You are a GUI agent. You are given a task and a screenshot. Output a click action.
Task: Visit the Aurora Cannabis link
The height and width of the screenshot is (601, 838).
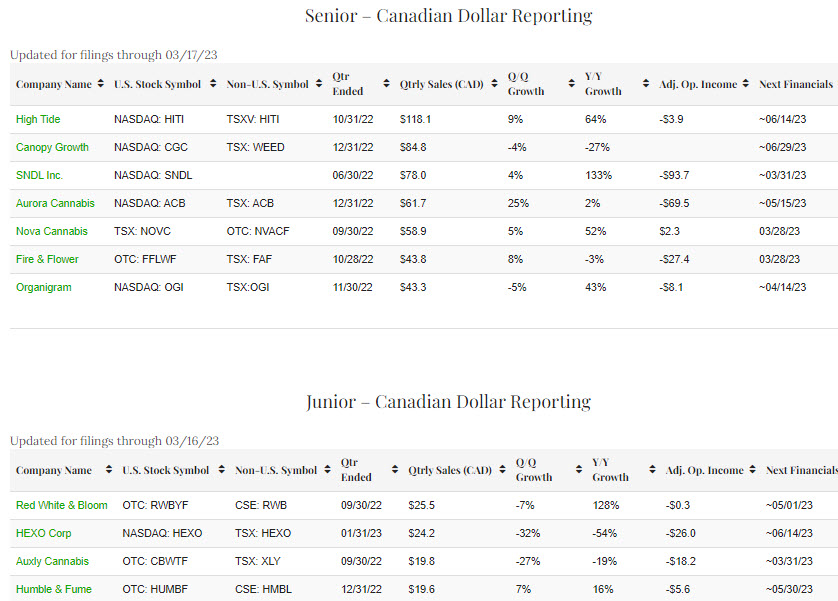click(x=55, y=203)
